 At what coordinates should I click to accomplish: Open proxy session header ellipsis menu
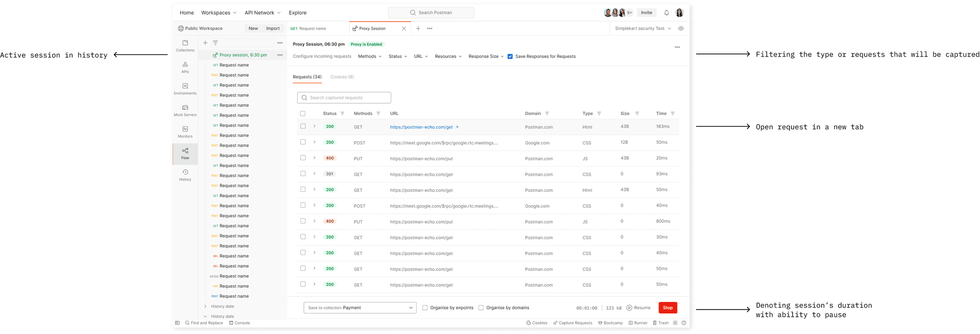point(677,47)
